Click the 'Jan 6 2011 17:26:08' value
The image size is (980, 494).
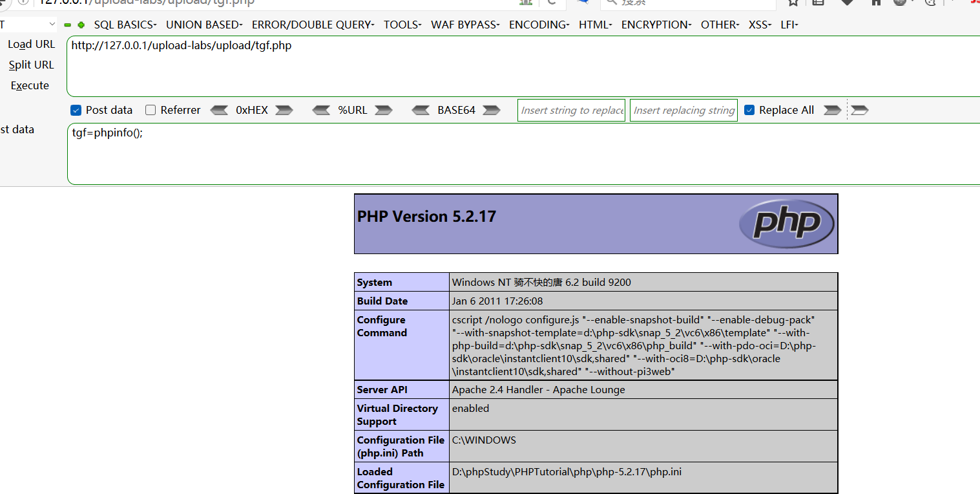[497, 301]
